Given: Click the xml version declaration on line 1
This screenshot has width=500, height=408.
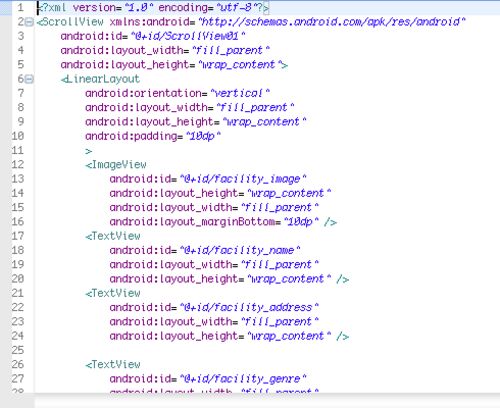Looking at the screenshot, I should point(153,7).
